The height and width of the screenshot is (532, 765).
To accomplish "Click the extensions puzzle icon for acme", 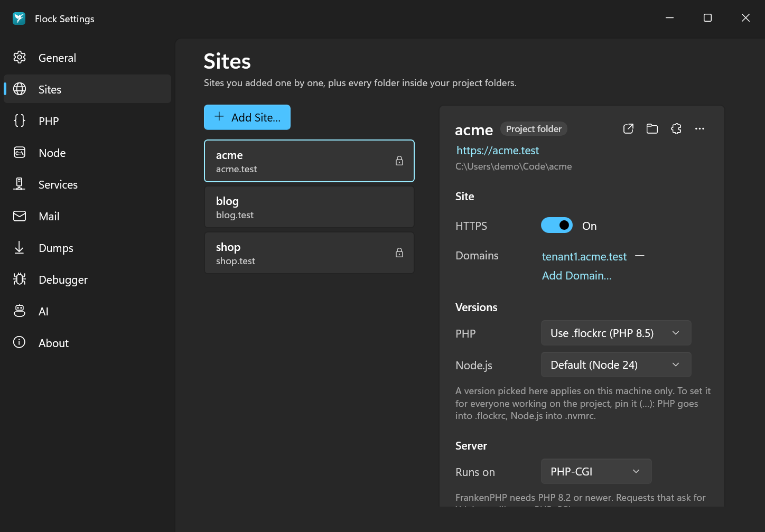I will (x=676, y=128).
